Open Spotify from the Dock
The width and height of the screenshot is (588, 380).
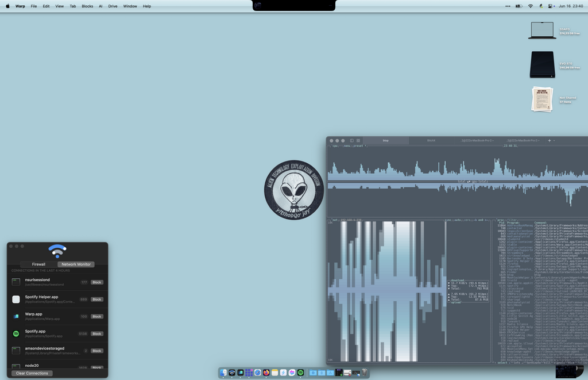point(300,373)
